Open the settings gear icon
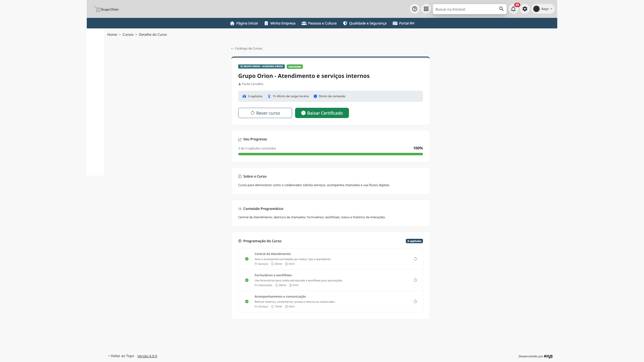The image size is (644, 362). (525, 9)
